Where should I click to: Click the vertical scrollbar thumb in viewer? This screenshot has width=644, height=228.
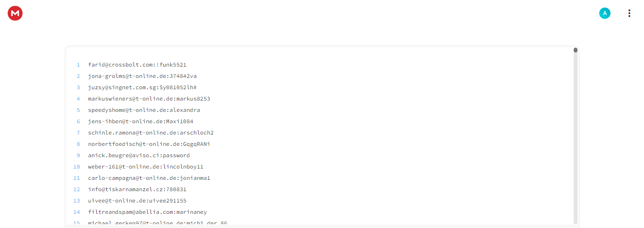click(576, 50)
